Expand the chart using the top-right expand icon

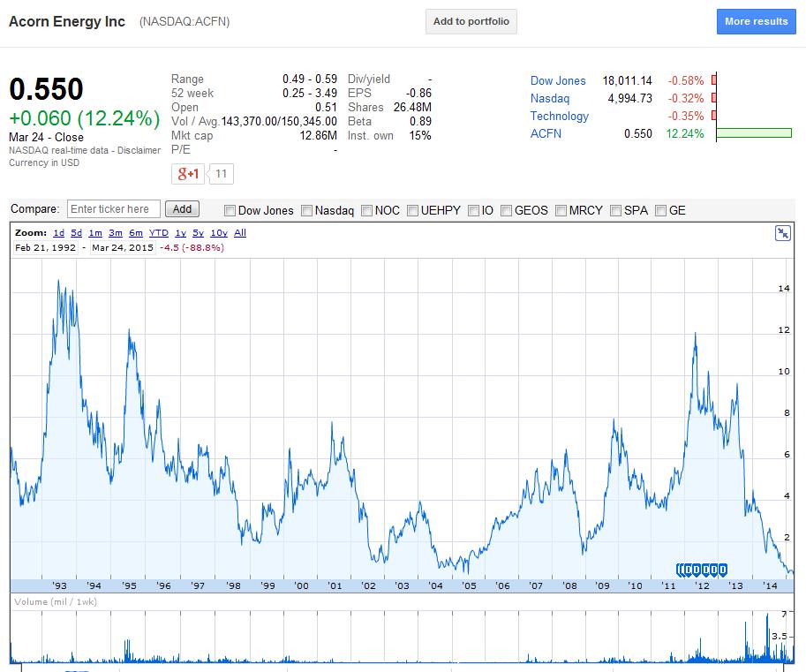[x=783, y=233]
